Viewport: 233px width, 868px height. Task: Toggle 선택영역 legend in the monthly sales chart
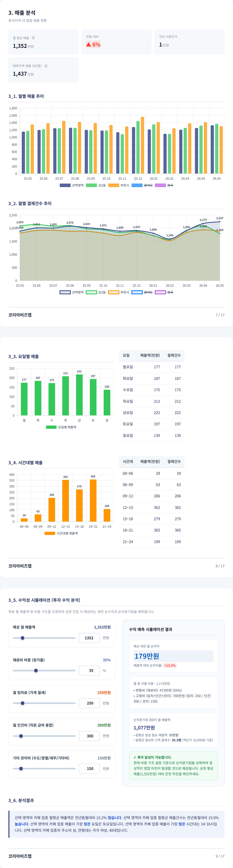(x=72, y=185)
